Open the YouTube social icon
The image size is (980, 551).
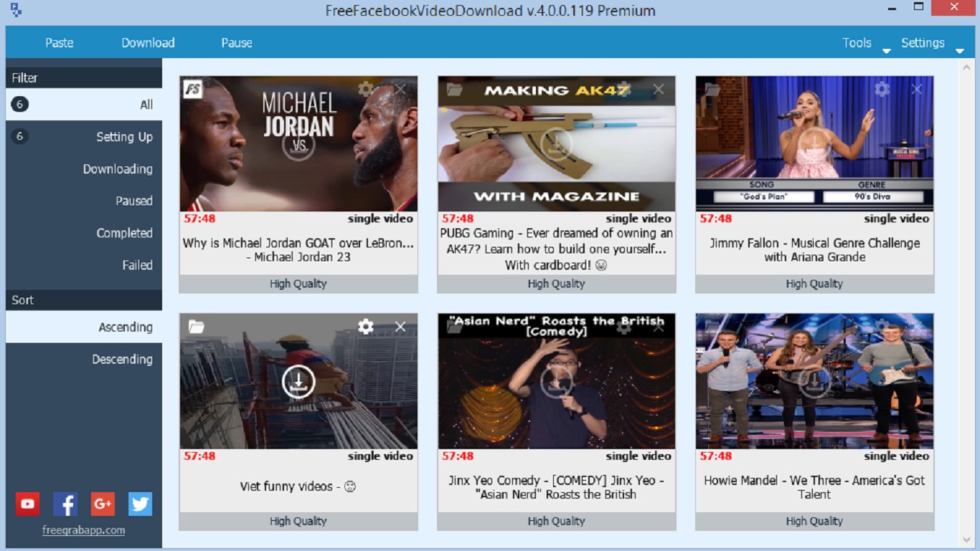pyautogui.click(x=27, y=504)
